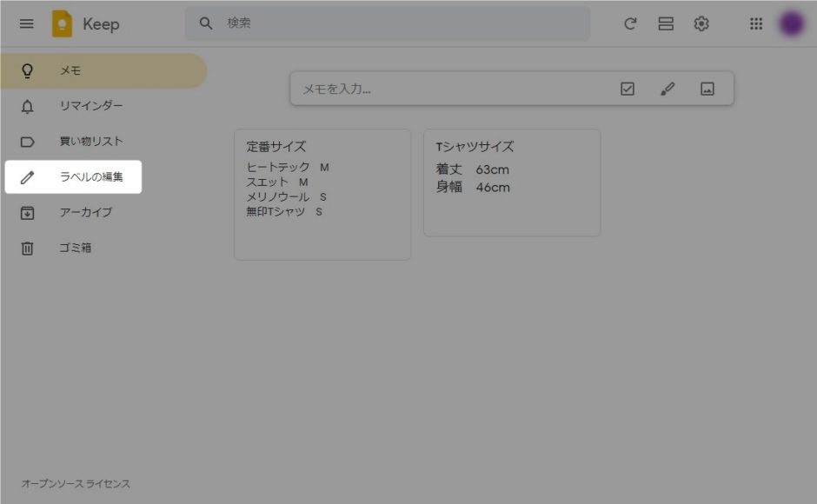Click the オープンソース ライセンス link
The height and width of the screenshot is (504, 817).
click(76, 484)
